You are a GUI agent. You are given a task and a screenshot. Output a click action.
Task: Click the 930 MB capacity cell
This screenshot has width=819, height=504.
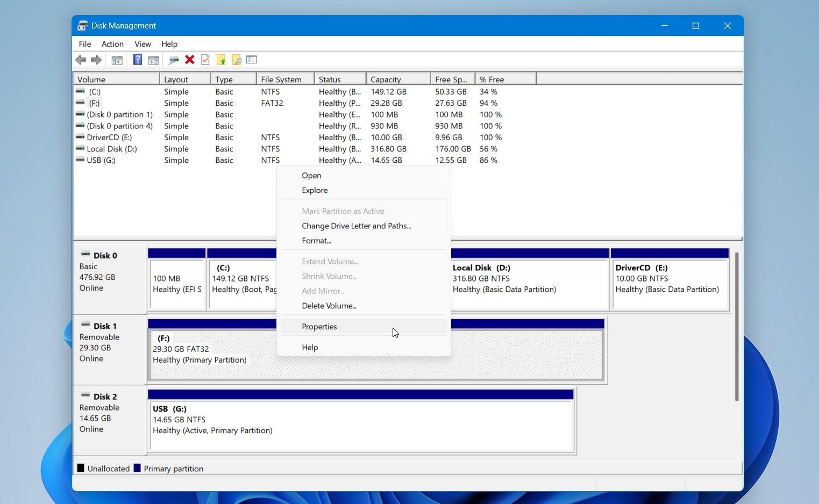pyautogui.click(x=384, y=126)
